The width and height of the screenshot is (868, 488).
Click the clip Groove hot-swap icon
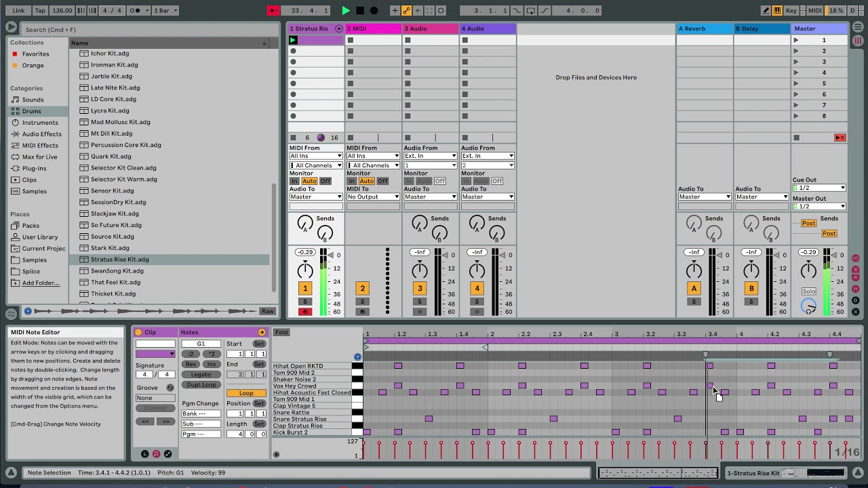[170, 388]
